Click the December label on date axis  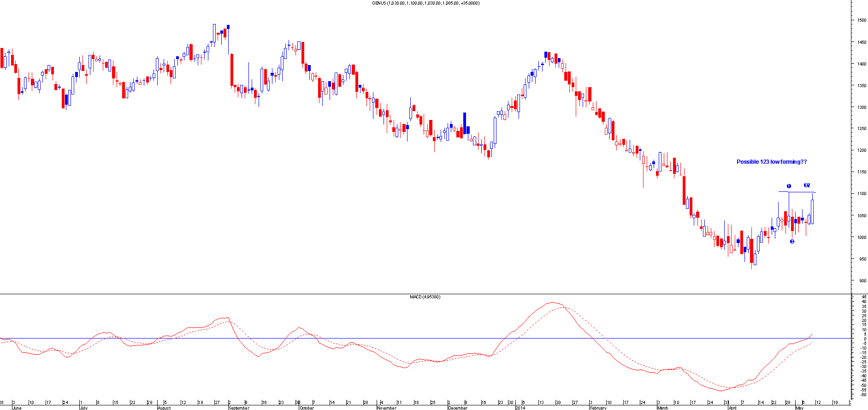point(458,408)
